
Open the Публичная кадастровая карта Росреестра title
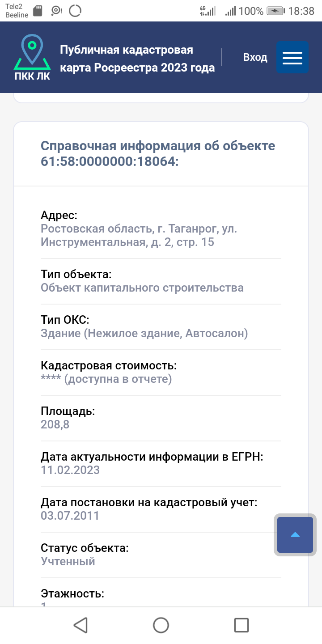coord(137,59)
